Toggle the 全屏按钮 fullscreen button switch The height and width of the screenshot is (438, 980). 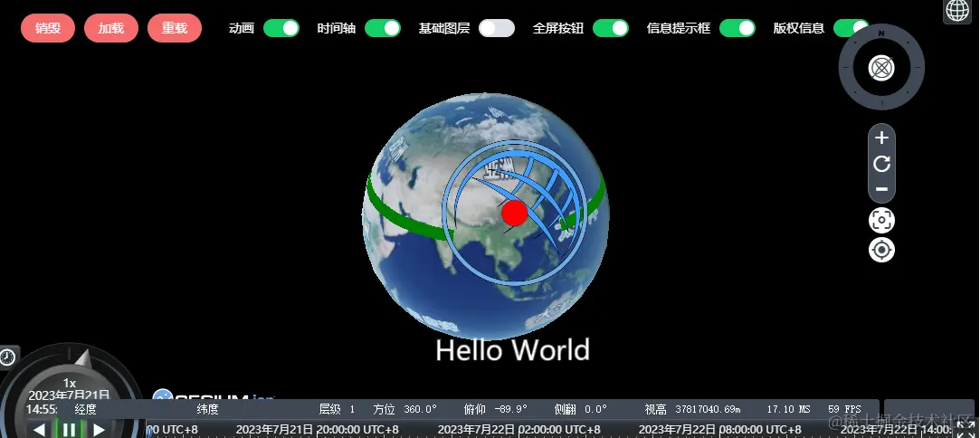point(611,28)
